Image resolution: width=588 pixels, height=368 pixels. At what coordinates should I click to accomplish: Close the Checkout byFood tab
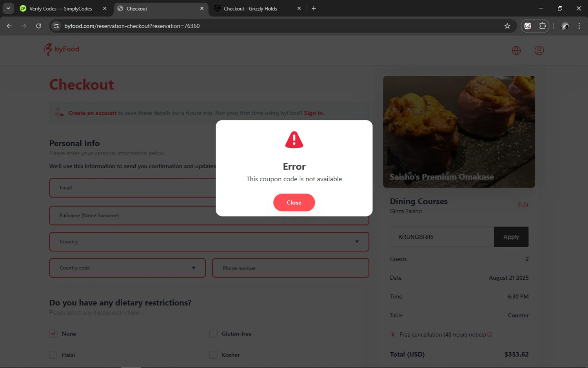tap(202, 8)
